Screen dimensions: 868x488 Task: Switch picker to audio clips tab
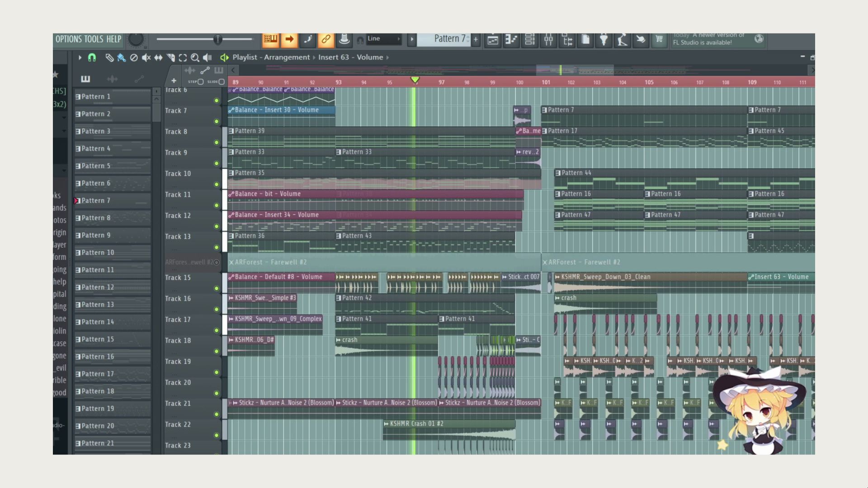point(112,79)
